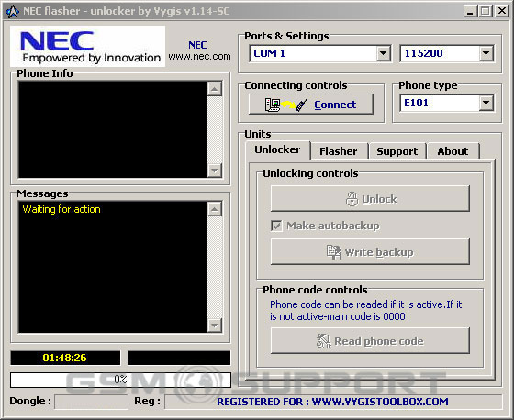Click the Write backup document icon
This screenshot has width=514, height=420.
334,252
